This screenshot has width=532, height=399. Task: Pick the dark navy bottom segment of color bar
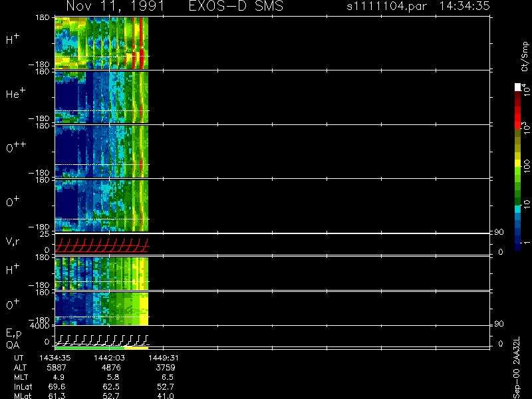pyautogui.click(x=517, y=246)
